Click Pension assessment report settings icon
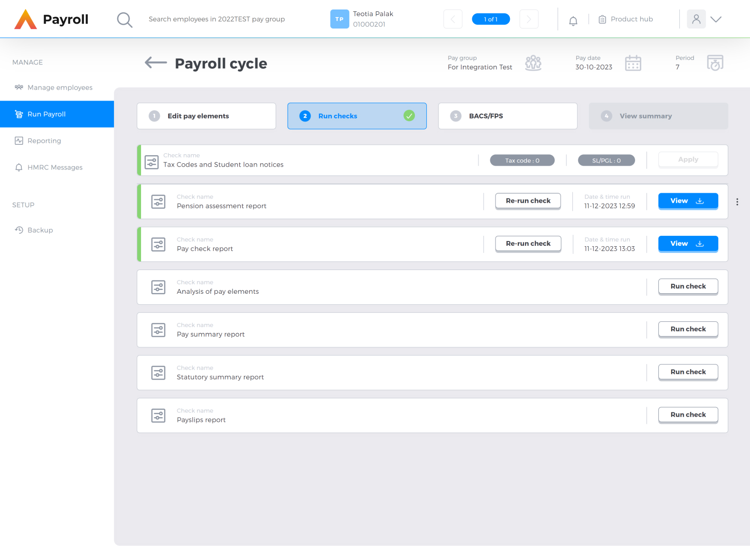750x560 pixels. click(158, 202)
